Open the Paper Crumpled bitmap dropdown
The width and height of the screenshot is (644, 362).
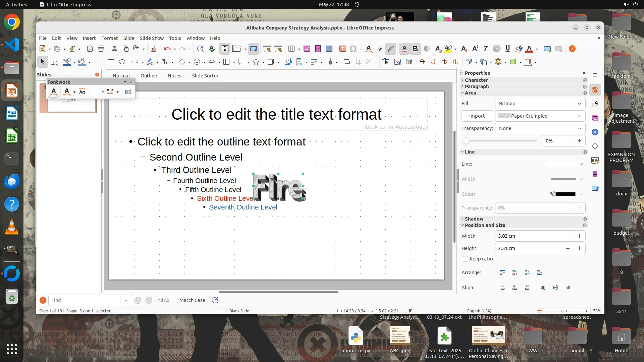click(x=540, y=116)
